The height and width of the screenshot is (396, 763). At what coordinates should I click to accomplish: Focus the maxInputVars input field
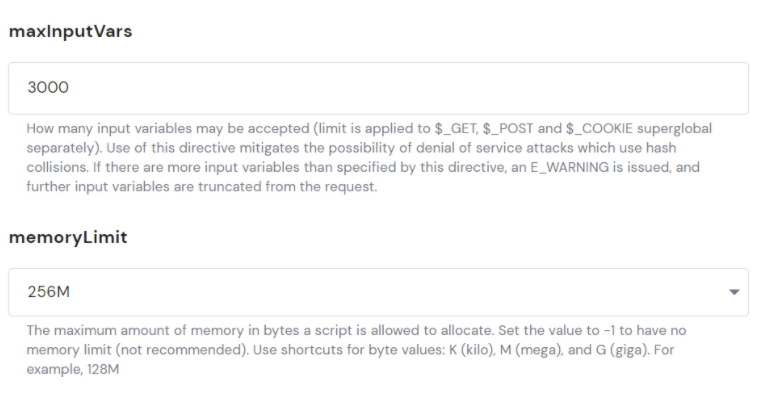tap(378, 88)
